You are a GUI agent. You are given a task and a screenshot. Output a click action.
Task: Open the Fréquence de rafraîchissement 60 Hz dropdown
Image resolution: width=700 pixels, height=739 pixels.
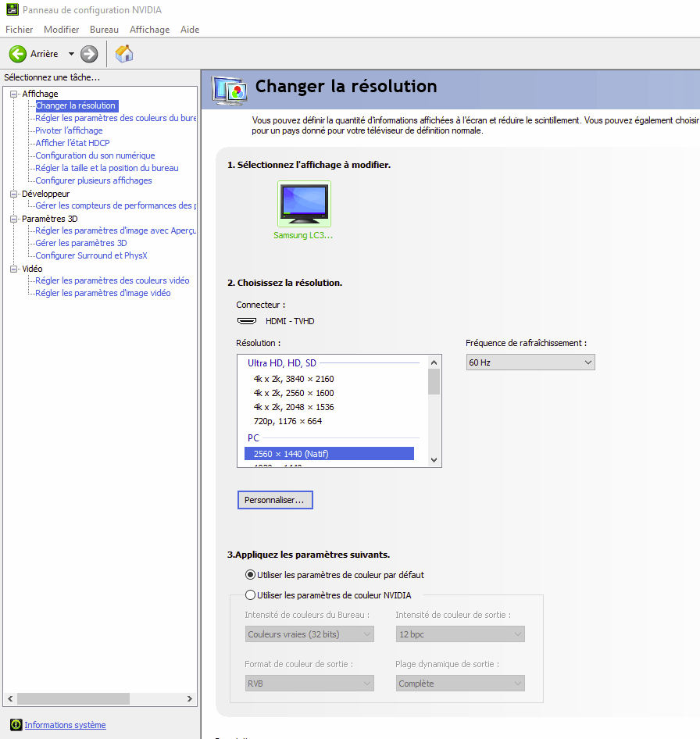(x=530, y=362)
